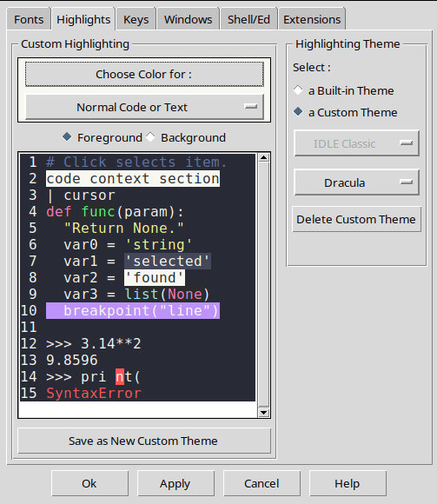
Task: Click the 'found' highlighted sample text
Action: point(155,278)
